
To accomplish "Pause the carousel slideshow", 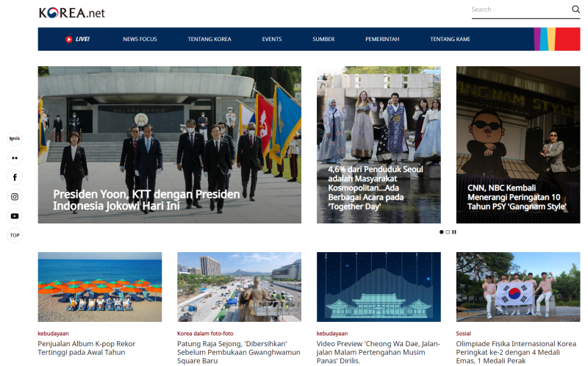I will 454,232.
